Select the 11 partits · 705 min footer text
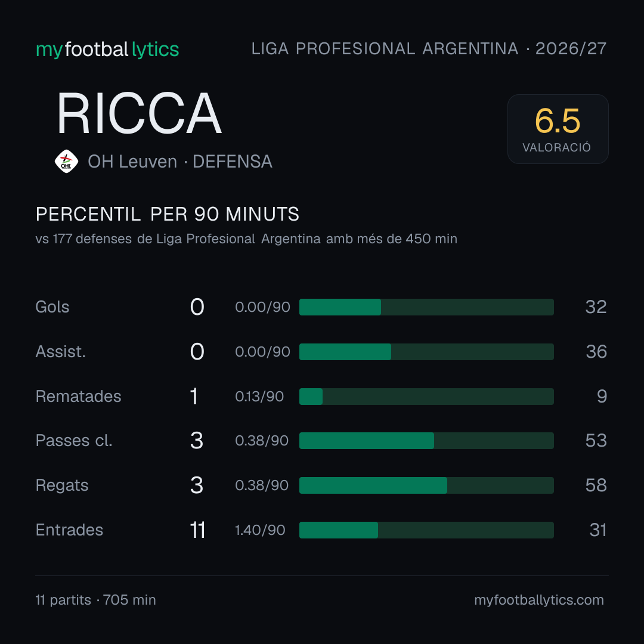Image resolution: width=644 pixels, height=644 pixels. [95, 600]
